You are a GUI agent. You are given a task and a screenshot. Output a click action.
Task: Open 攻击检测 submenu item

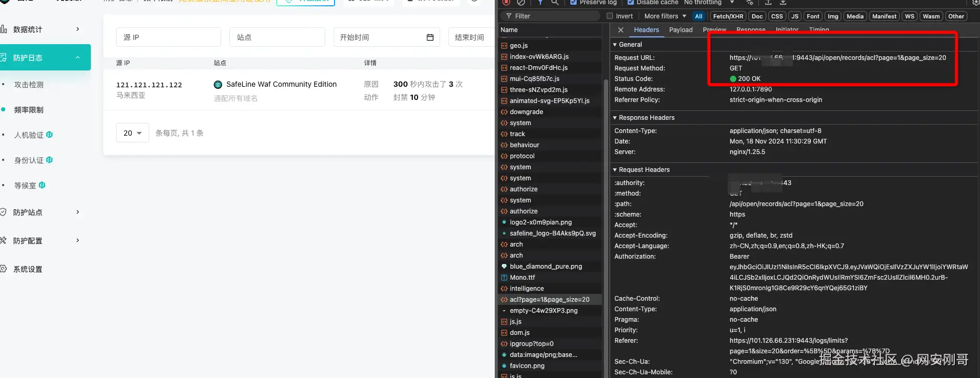point(29,85)
